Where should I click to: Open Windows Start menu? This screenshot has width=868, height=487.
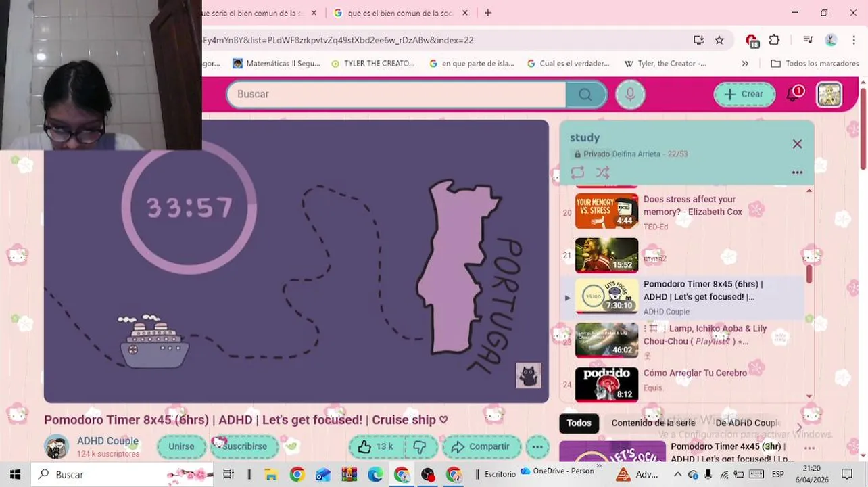click(15, 474)
